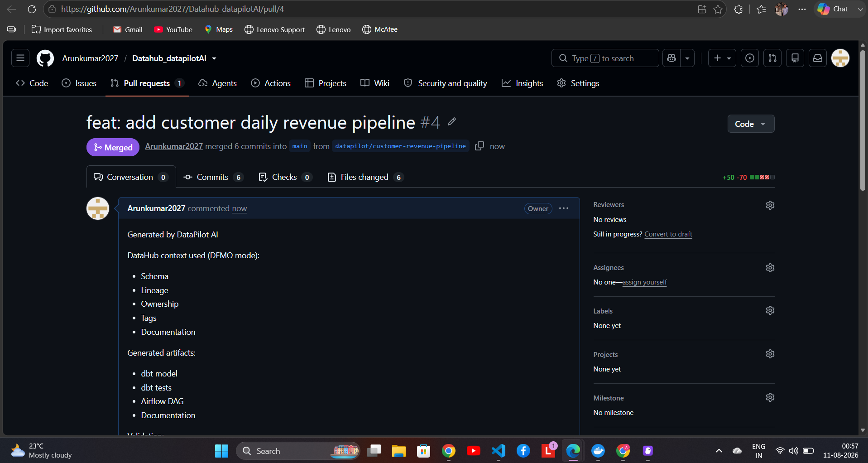868x463 pixels.
Task: Click Convert to draft link
Action: (668, 234)
